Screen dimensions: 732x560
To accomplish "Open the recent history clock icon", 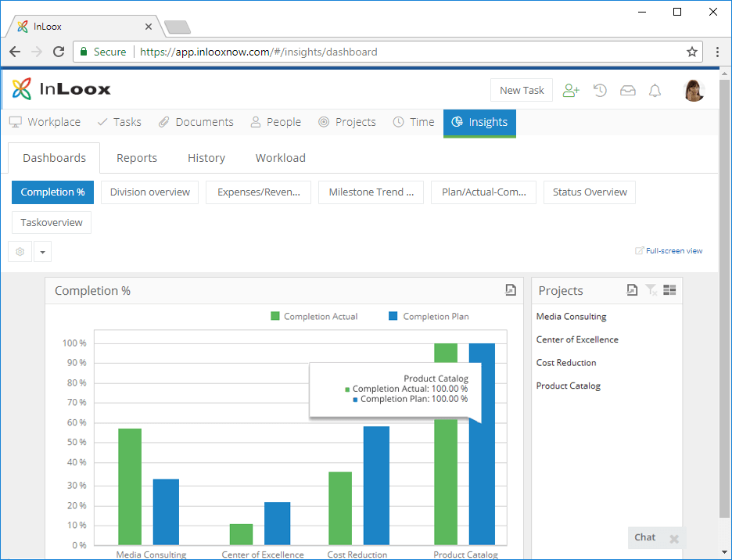I will pos(600,90).
